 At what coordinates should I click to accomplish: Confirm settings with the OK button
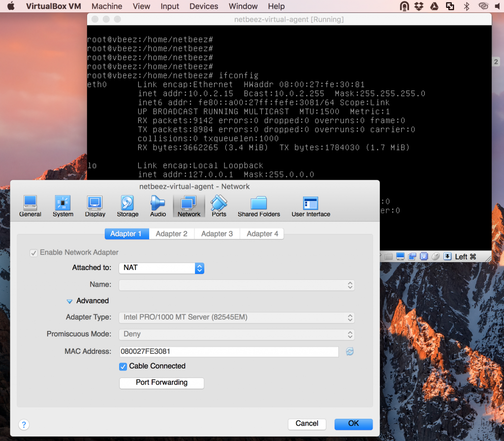[x=353, y=424]
